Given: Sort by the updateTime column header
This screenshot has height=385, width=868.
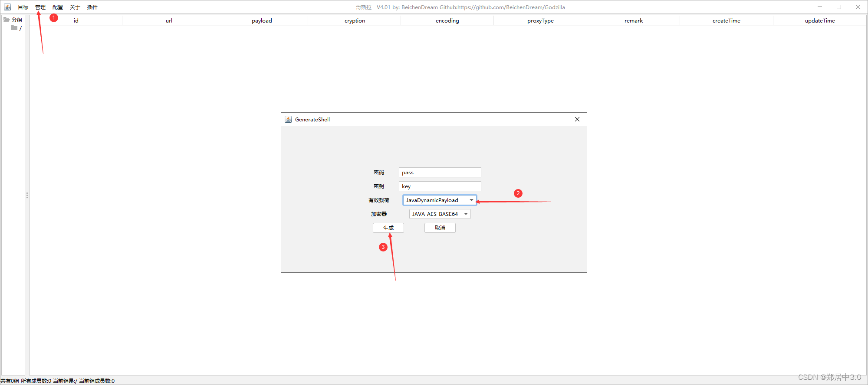Looking at the screenshot, I should tap(820, 20).
